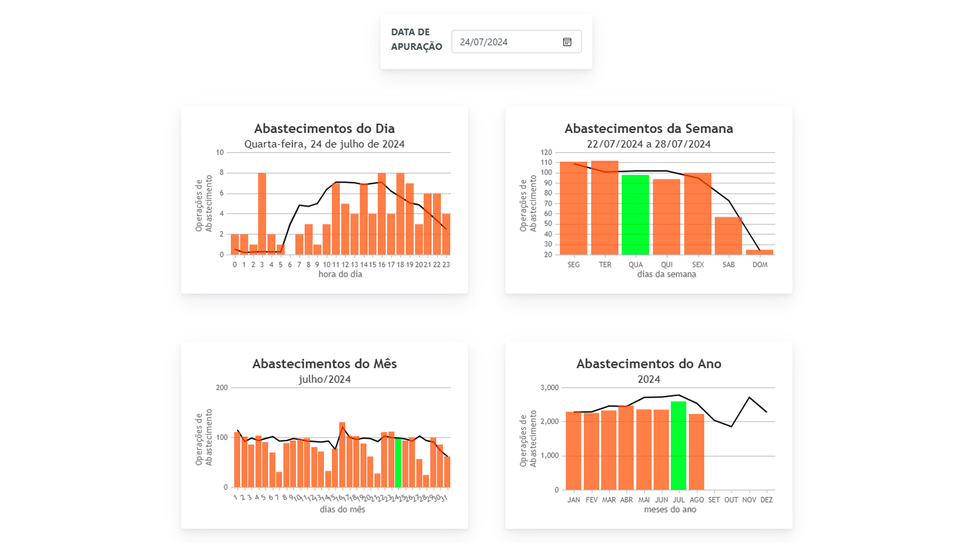Click the SAB bar in weekly chart

click(x=728, y=236)
